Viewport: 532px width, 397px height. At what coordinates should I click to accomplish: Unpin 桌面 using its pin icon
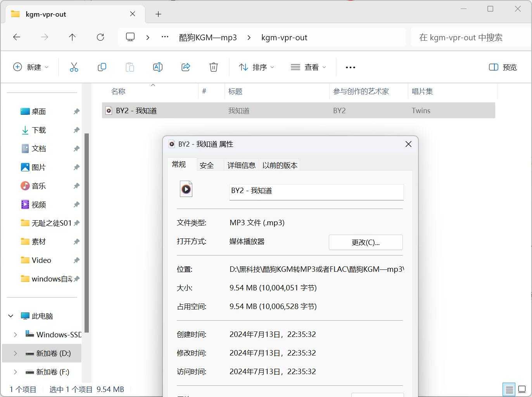click(76, 111)
